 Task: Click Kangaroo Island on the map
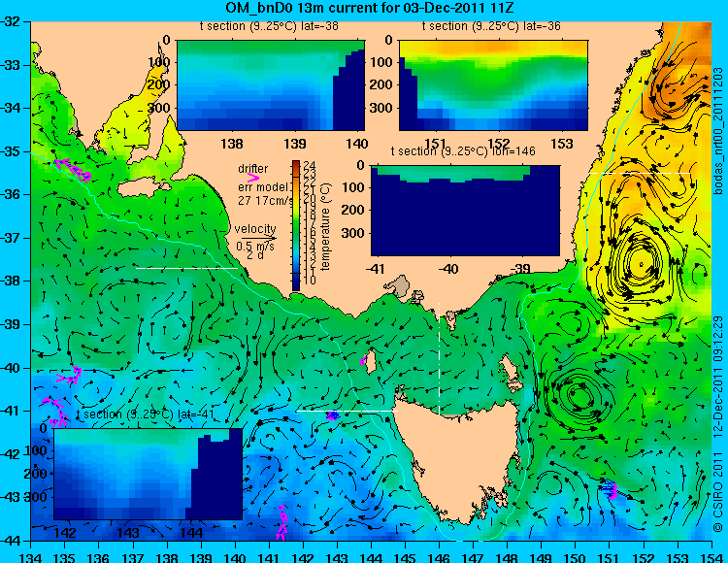tap(144, 188)
